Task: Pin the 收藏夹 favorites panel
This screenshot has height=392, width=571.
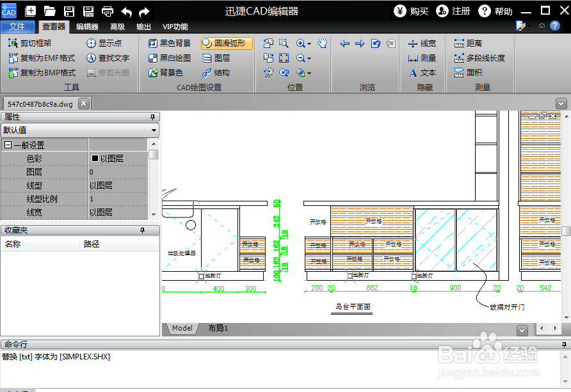Action: pos(142,230)
